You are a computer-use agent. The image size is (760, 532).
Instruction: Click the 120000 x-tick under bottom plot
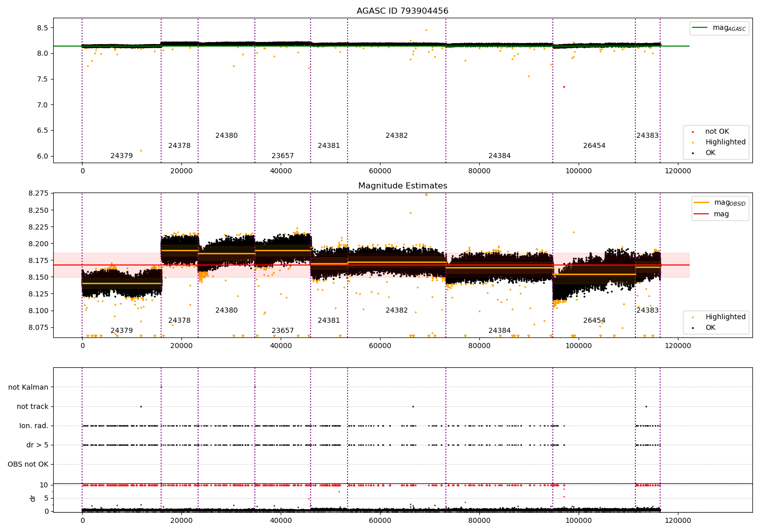tap(677, 521)
